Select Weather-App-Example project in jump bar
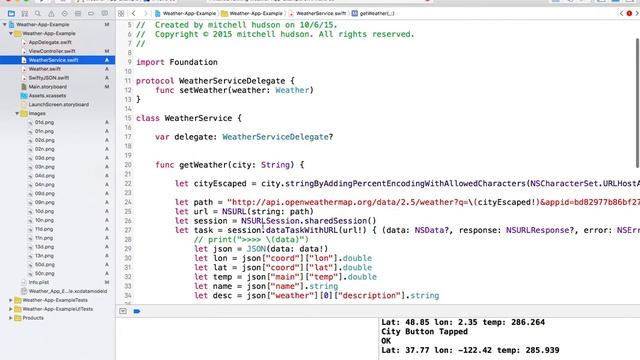The height and width of the screenshot is (360, 640). 186,13
